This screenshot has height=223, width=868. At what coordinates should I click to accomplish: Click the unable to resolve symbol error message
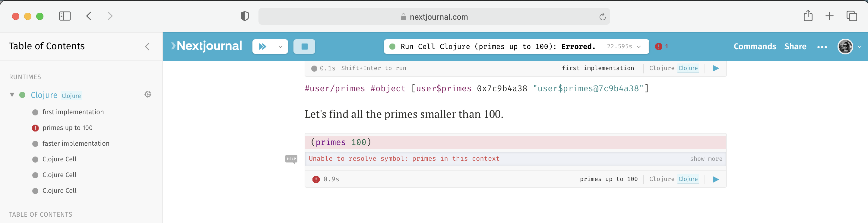point(404,159)
